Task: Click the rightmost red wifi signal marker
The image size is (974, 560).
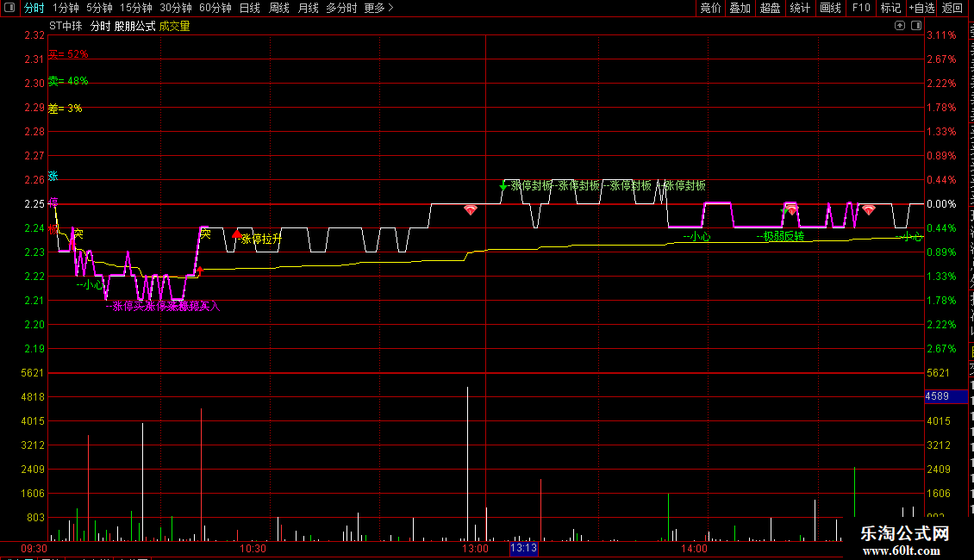Action: point(868,210)
